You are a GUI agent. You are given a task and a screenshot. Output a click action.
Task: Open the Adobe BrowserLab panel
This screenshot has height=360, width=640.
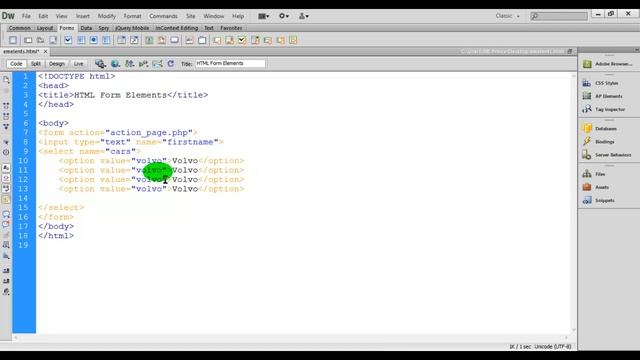click(x=607, y=64)
